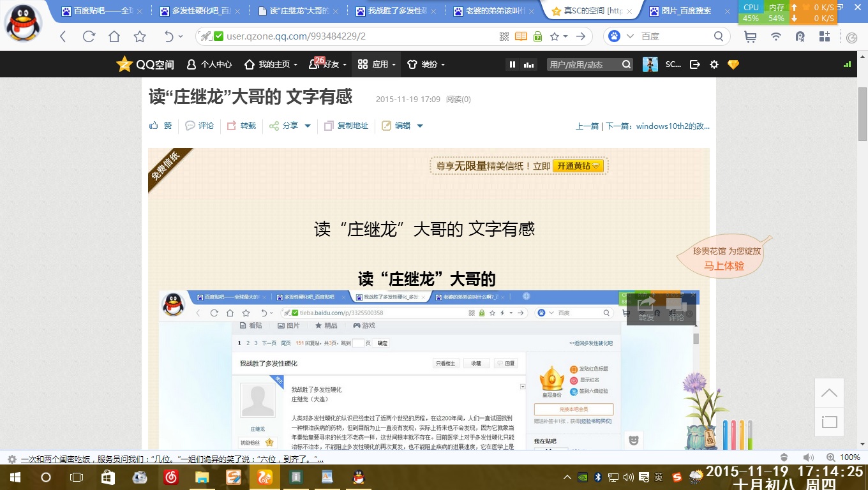Click the 转发 overlay on embedded screenshot
This screenshot has width=868, height=490.
pos(647,309)
